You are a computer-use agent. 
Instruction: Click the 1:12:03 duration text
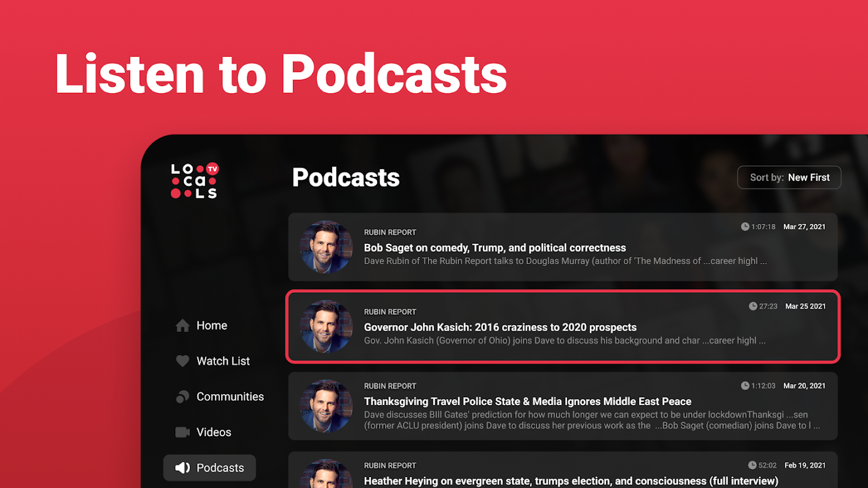click(764, 386)
